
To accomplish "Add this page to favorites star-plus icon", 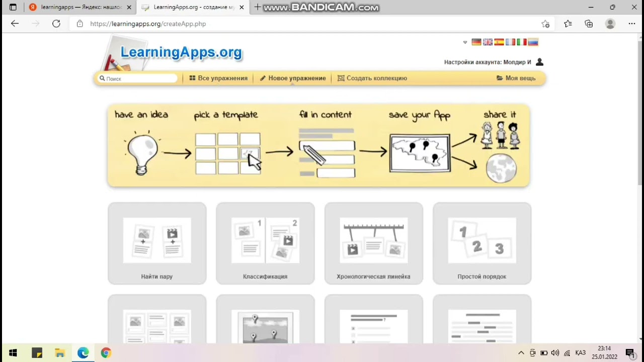I will (x=545, y=24).
